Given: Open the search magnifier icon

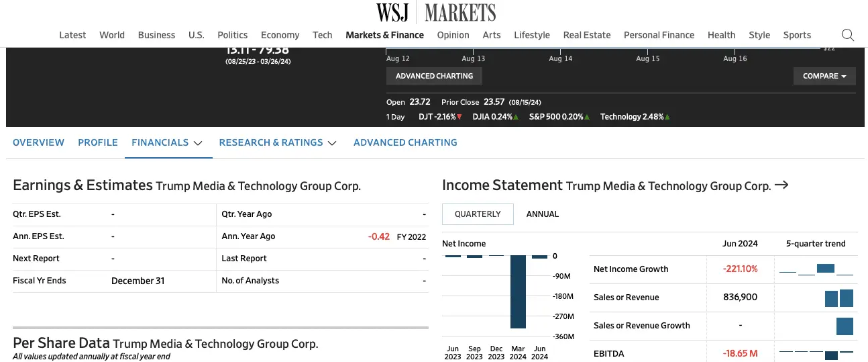Looking at the screenshot, I should 847,35.
